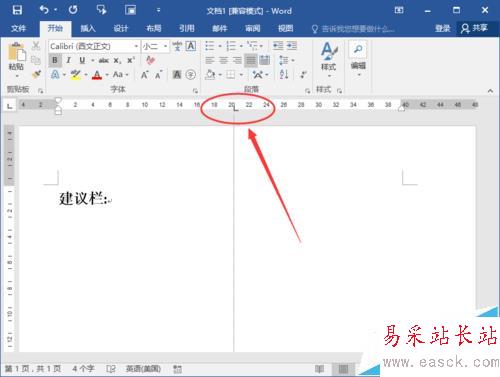
Task: Toggle Justify alignment button
Action: [251, 60]
